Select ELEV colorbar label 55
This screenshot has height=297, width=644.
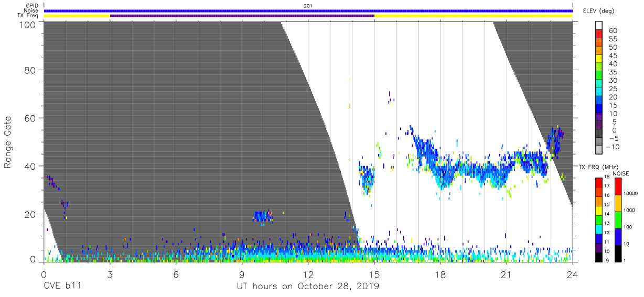[613, 39]
